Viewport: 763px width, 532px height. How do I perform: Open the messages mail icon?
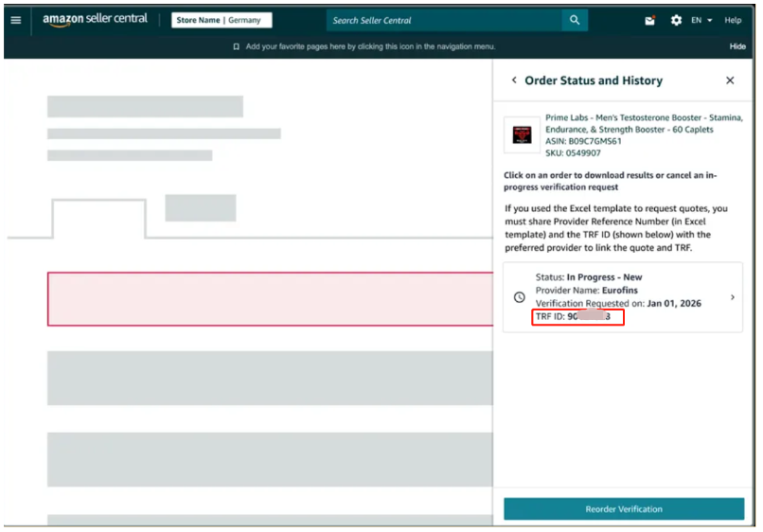pyautogui.click(x=650, y=21)
